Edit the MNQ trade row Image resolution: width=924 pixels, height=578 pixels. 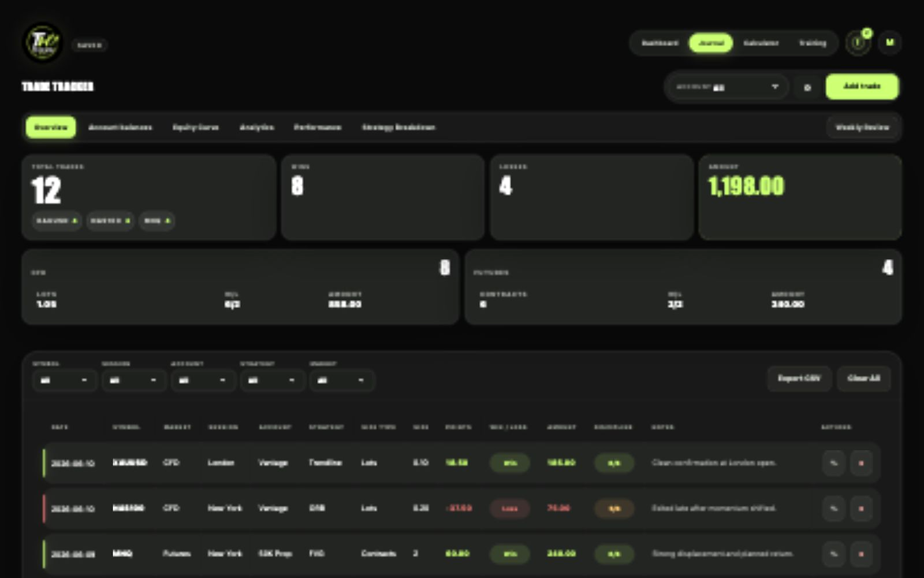point(834,553)
